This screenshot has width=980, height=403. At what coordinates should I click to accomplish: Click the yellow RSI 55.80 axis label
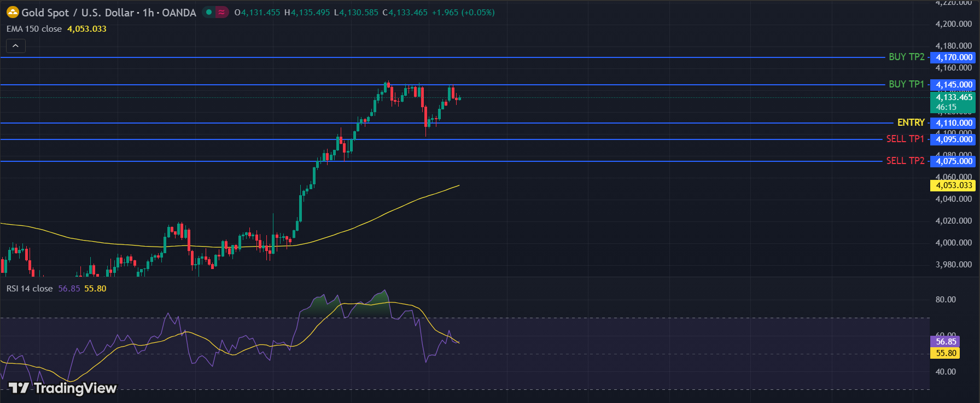point(946,353)
